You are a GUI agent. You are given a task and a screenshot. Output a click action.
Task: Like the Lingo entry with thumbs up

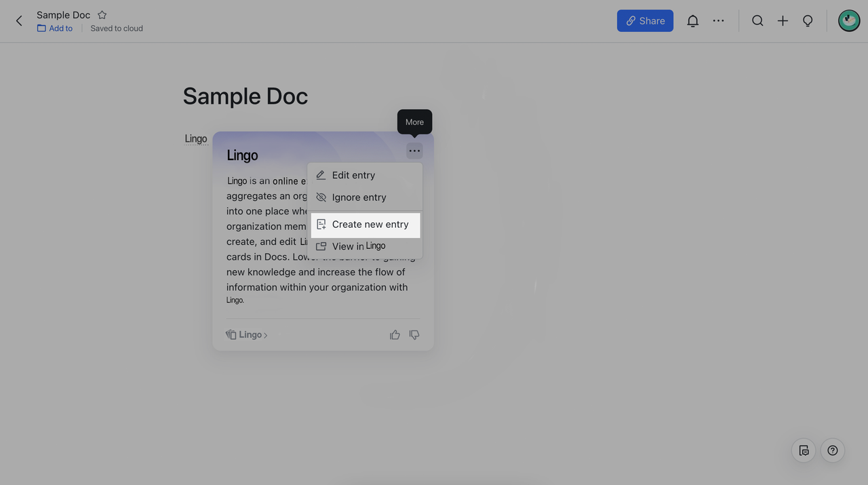pos(395,335)
